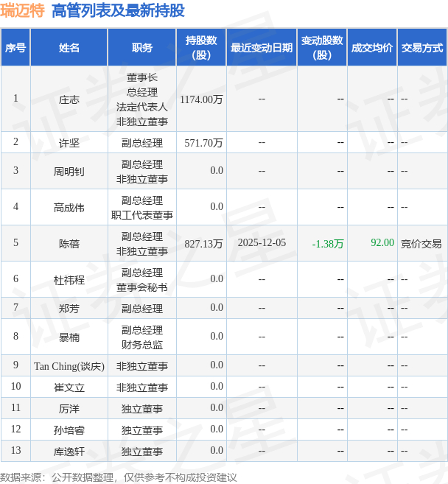Click the 董事会秘书 title text

(x=142, y=287)
